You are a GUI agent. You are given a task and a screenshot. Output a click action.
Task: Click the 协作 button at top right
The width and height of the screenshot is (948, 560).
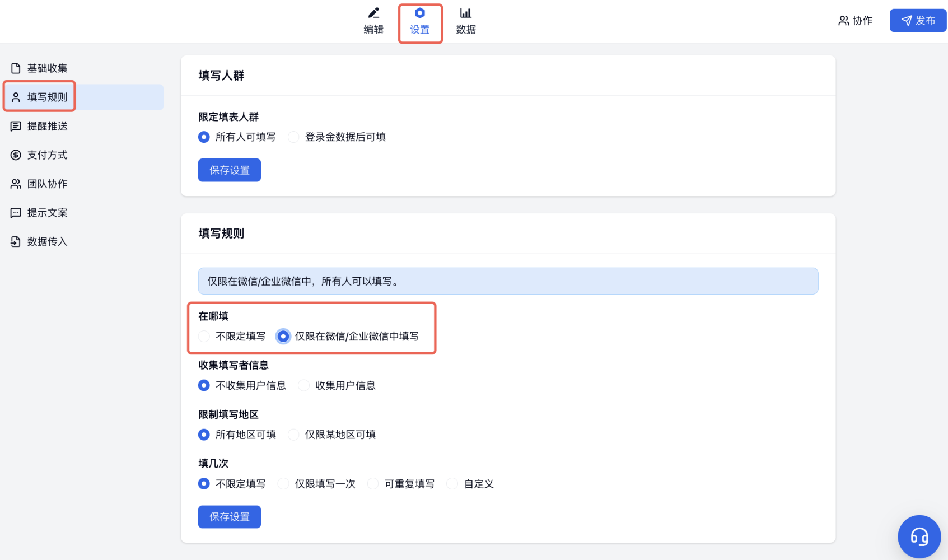click(x=855, y=21)
